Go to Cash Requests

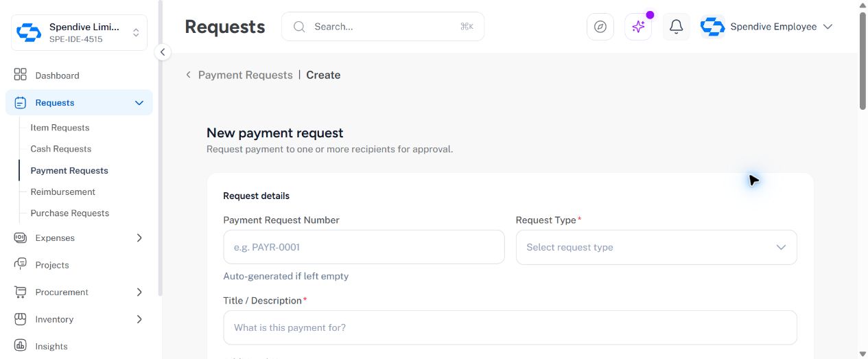pos(61,149)
